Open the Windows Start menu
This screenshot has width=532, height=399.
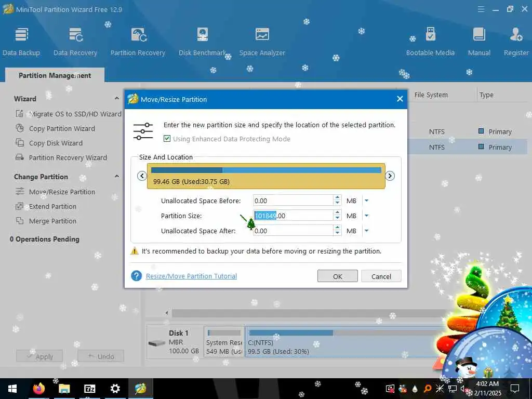pyautogui.click(x=12, y=389)
